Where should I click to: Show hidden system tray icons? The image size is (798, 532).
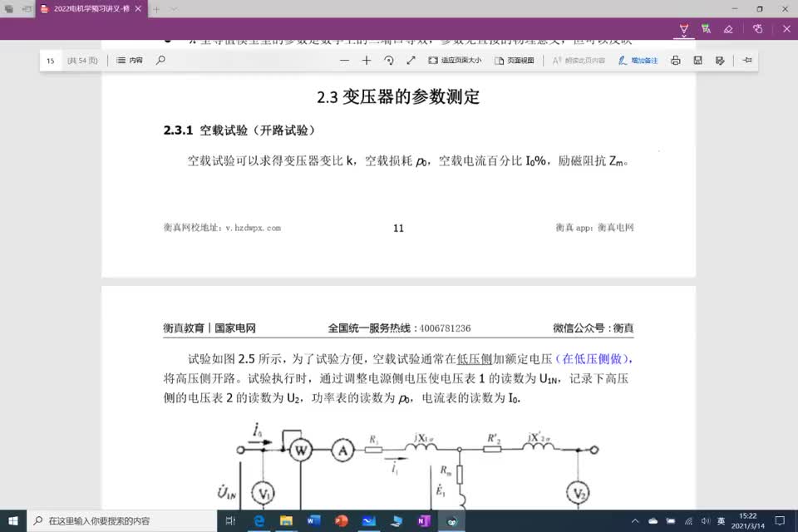(635, 521)
